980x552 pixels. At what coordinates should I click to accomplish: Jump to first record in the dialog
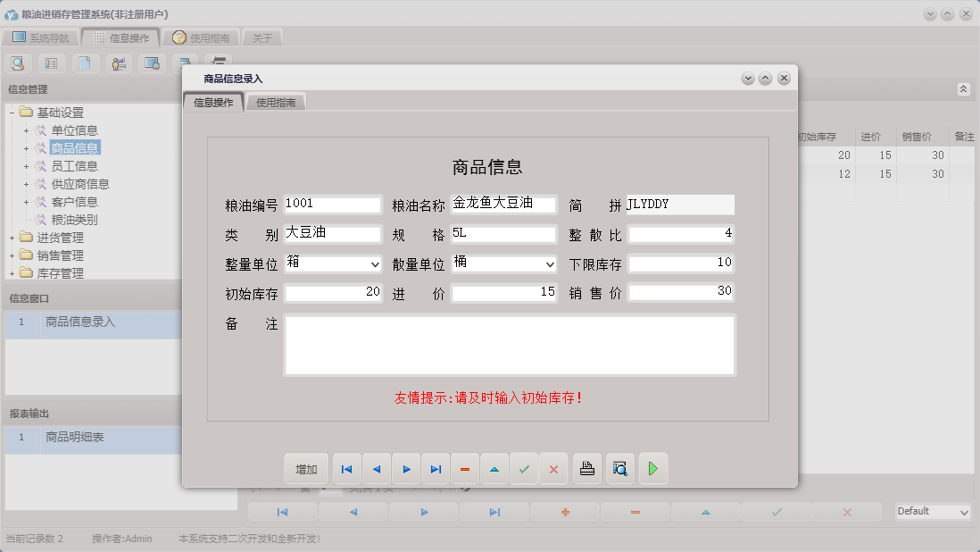(x=346, y=468)
